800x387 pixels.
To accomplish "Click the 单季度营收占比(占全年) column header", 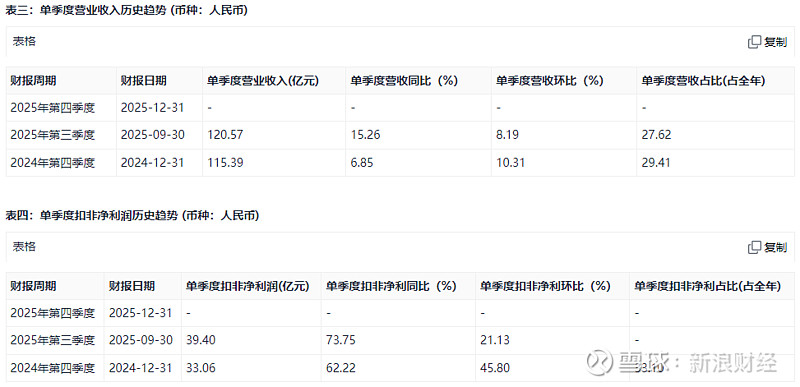I will [703, 81].
